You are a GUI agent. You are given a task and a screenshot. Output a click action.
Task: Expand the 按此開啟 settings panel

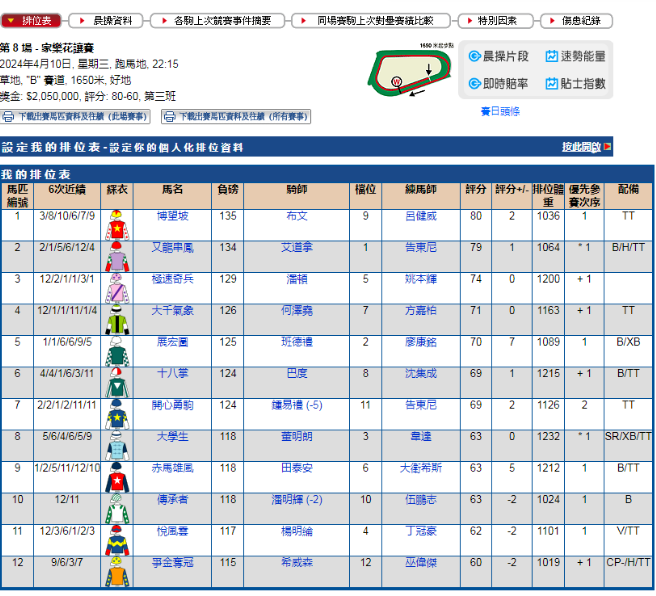581,147
